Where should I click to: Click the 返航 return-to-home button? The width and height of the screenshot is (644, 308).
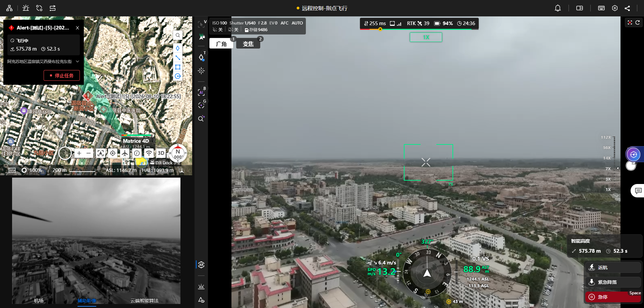click(x=613, y=267)
